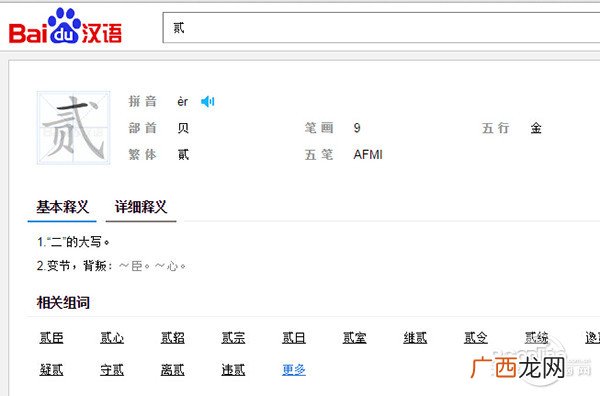This screenshot has height=396, width=600.
Task: Click the 繁体 label
Action: pos(143,155)
